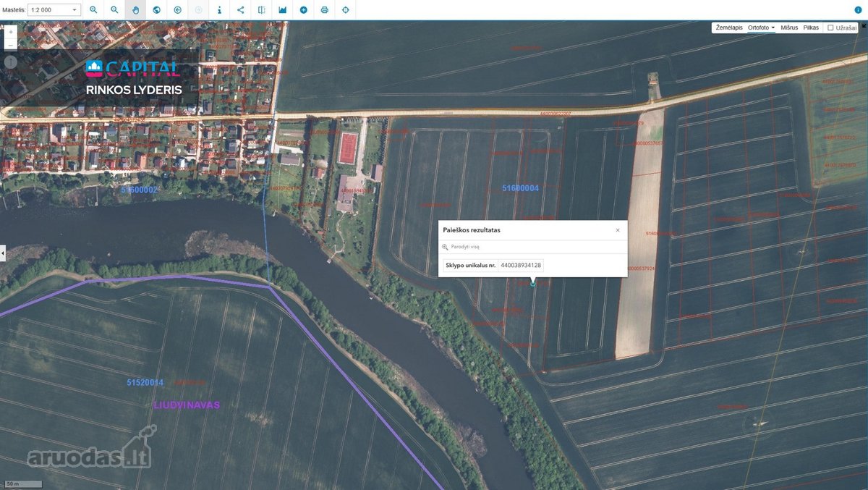Click the teal search result marker on map
Image resolution: width=868 pixels, height=490 pixels.
tap(533, 284)
